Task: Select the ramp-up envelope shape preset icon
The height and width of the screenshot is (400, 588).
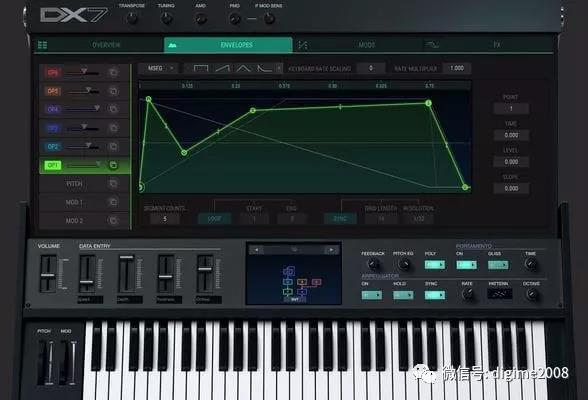Action: [x=222, y=68]
